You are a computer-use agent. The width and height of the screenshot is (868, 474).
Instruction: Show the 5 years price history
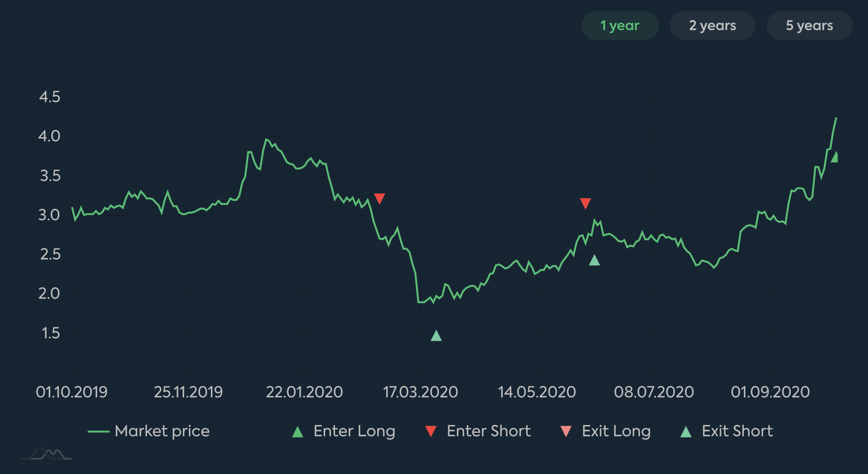click(809, 26)
